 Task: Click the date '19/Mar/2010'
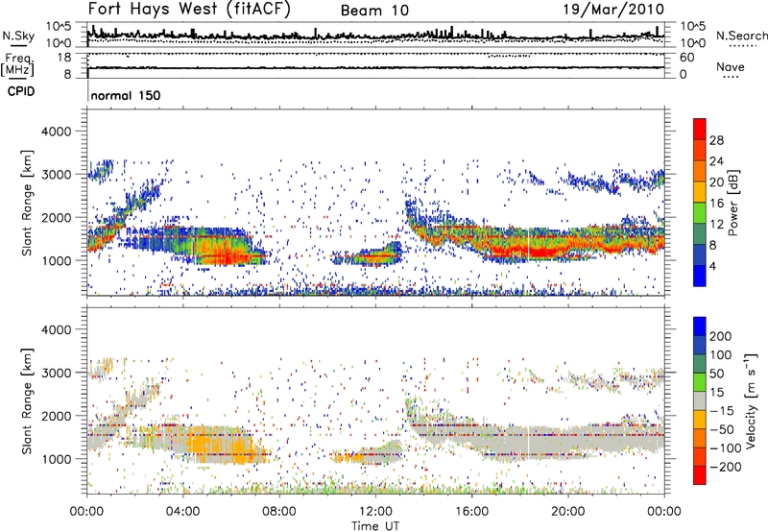pyautogui.click(x=613, y=10)
